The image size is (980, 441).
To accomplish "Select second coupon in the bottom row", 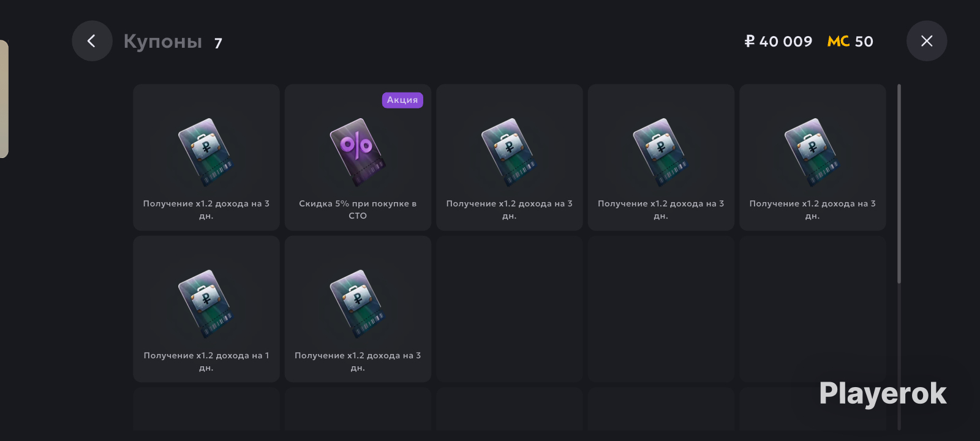I will [x=358, y=309].
